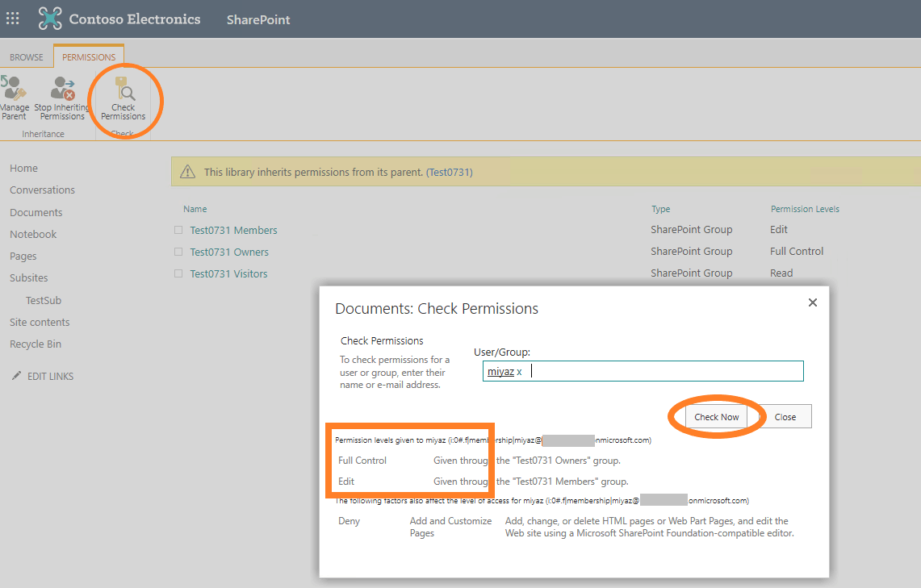Viewport: 921px width, 588px height.
Task: Click the Check Now button
Action: coord(717,417)
